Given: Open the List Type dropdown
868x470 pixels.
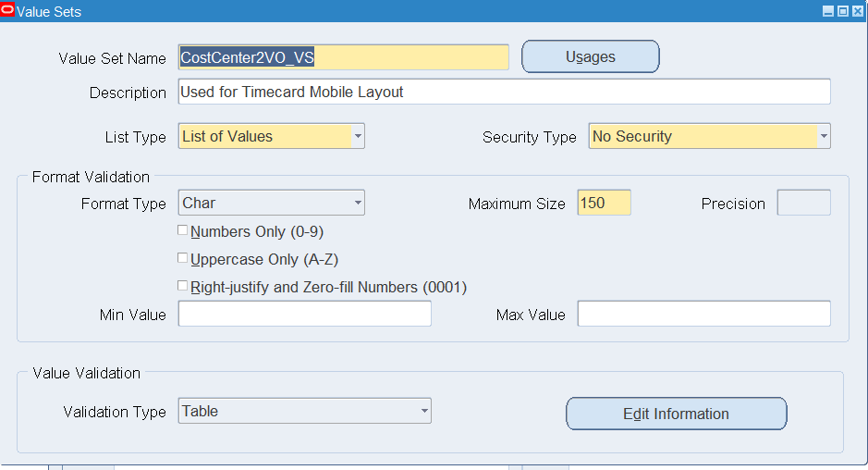Looking at the screenshot, I should [x=358, y=136].
